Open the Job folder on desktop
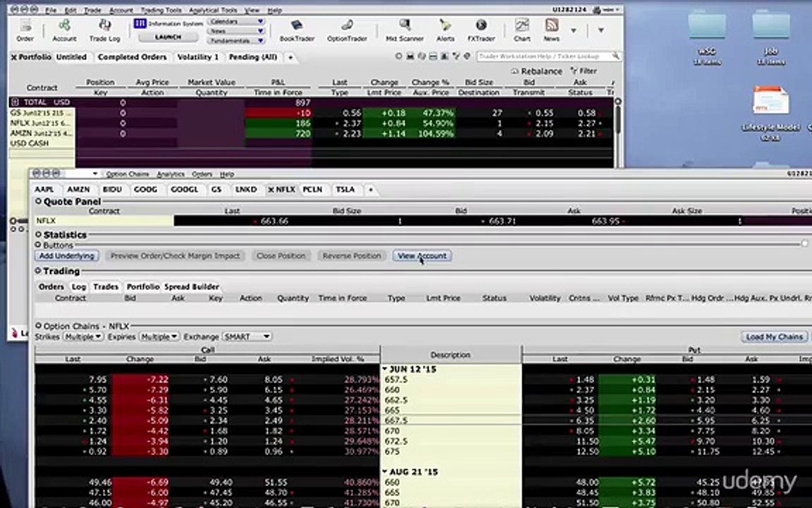Viewport: 812px width, 508px height. click(770, 36)
